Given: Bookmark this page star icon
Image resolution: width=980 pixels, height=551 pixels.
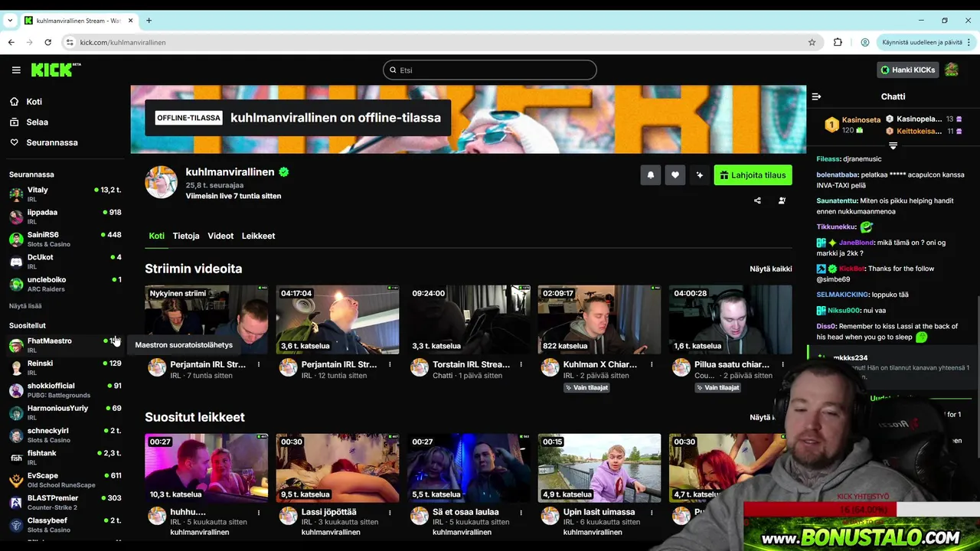Looking at the screenshot, I should tap(812, 42).
